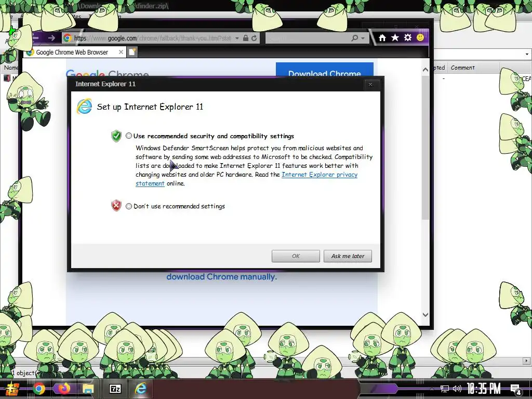Expand the 7-Zip path dropdown arrow
The image size is (532, 399).
pos(527,54)
